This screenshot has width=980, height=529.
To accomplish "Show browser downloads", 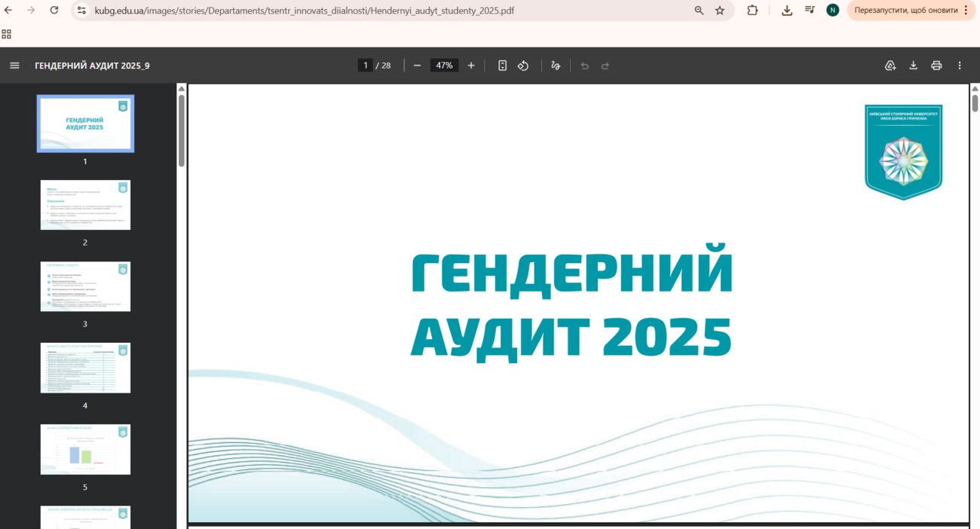I will [787, 11].
